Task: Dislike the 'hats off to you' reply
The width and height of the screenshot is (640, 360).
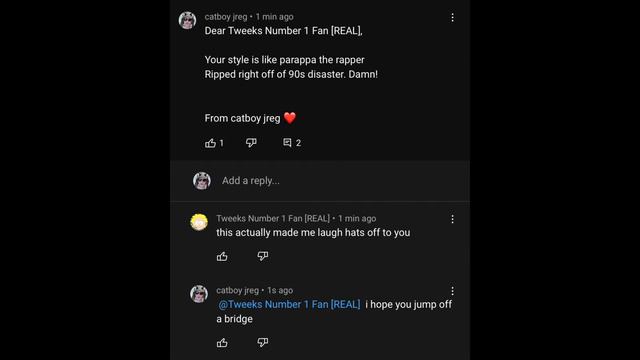Action: click(262, 256)
